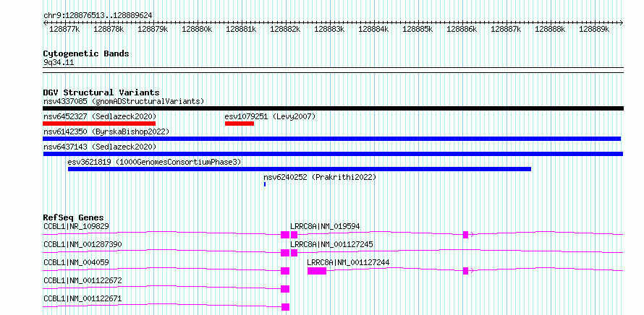Click the CCBL1|NR_109829 transcript label
Screen dimensions: 644x315
(x=77, y=226)
